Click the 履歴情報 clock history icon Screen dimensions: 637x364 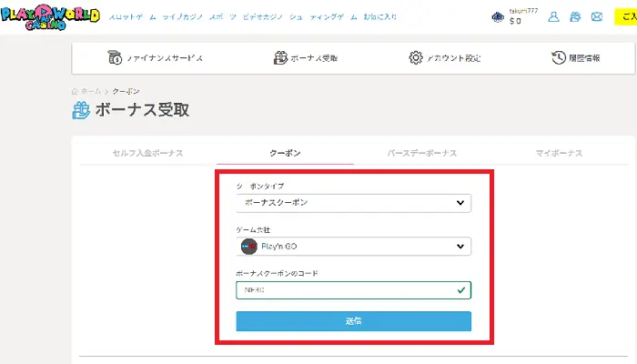pyautogui.click(x=559, y=57)
